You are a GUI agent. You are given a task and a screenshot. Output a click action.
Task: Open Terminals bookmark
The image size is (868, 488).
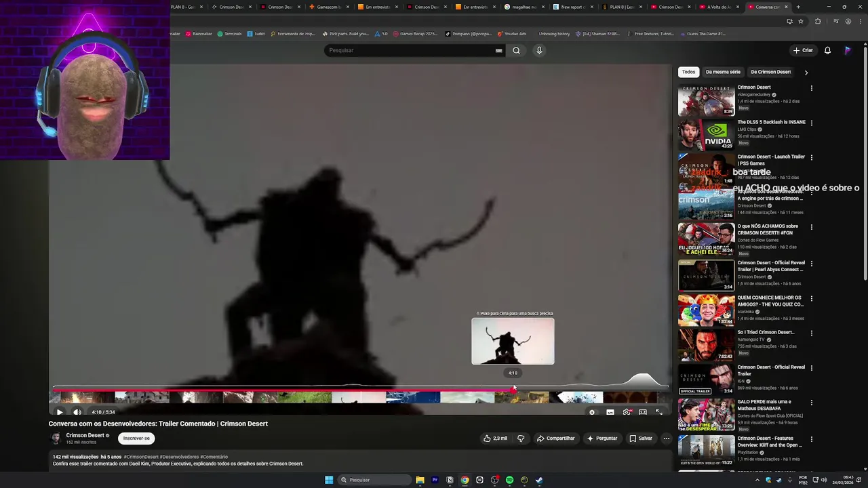point(230,34)
